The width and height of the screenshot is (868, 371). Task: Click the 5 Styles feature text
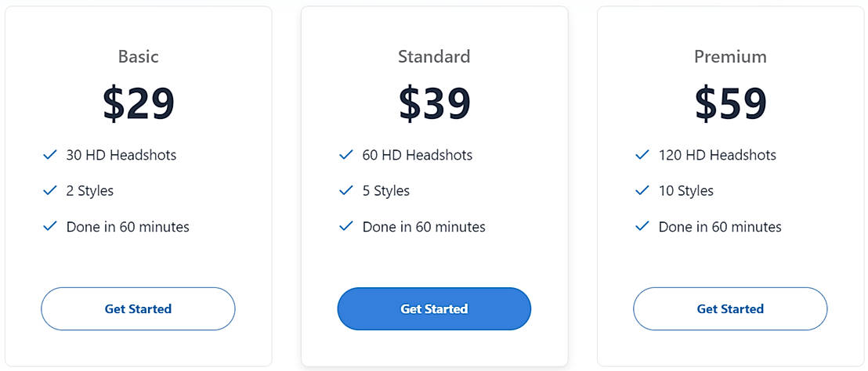(385, 190)
